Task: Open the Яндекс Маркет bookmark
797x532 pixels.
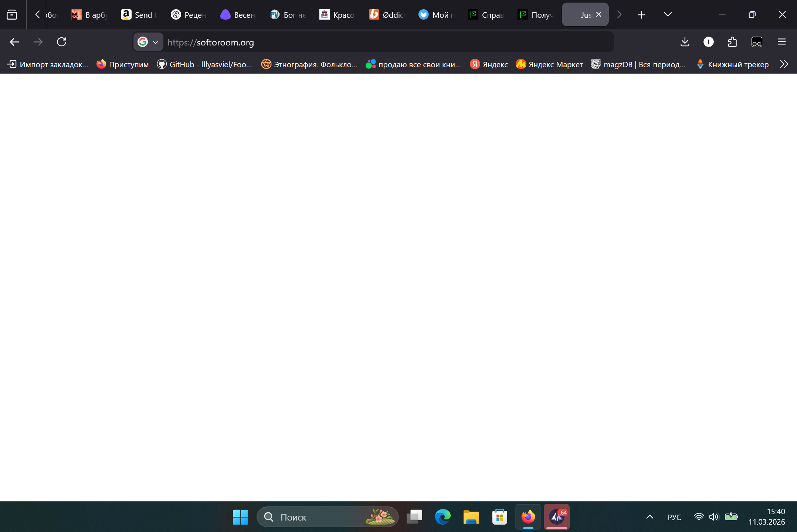Action: click(549, 64)
